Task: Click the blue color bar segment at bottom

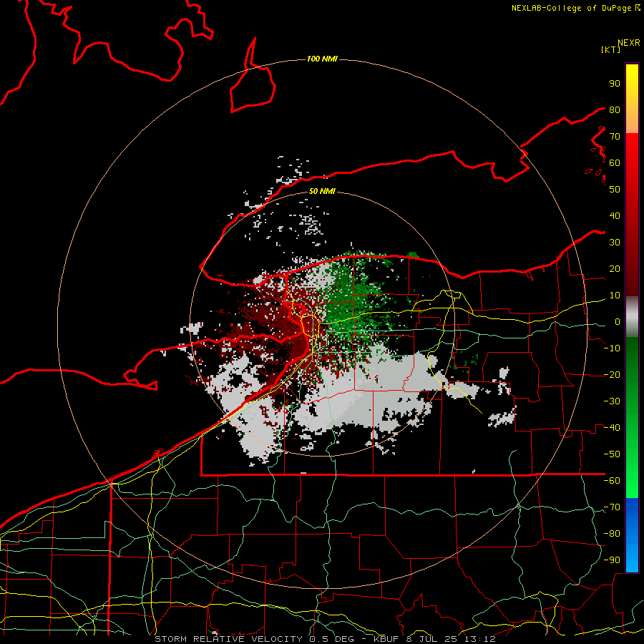Action: tap(632, 535)
